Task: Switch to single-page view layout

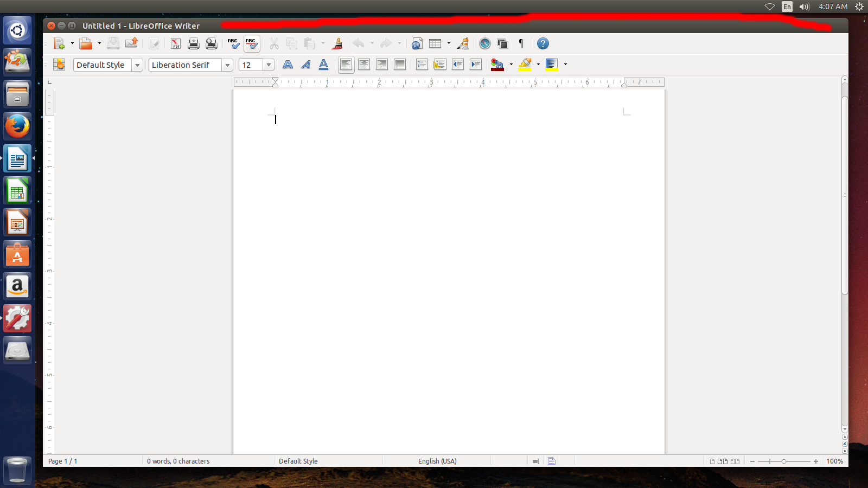Action: click(x=712, y=461)
